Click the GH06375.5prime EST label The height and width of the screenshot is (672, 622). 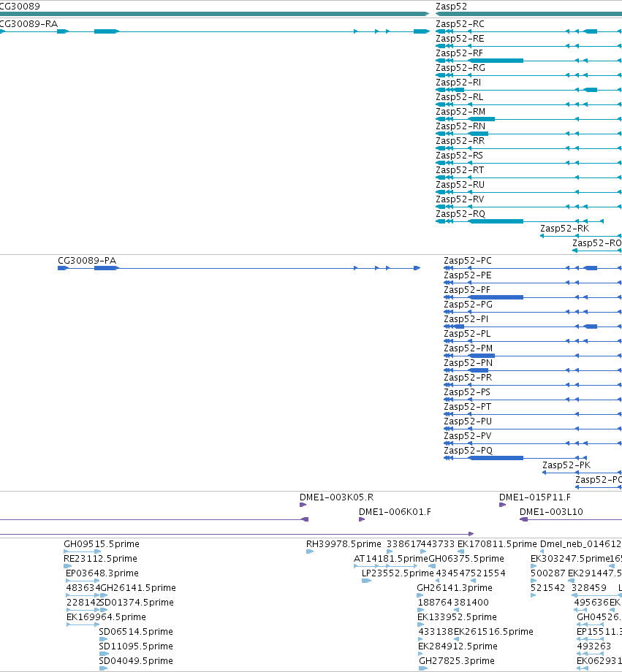pyautogui.click(x=466, y=559)
